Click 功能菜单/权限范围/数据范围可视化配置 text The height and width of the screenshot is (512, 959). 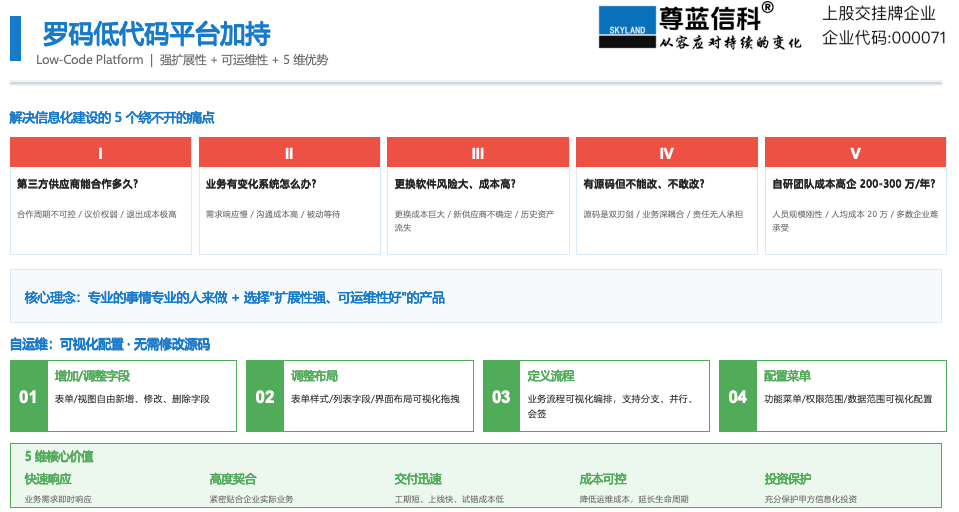coord(848,399)
